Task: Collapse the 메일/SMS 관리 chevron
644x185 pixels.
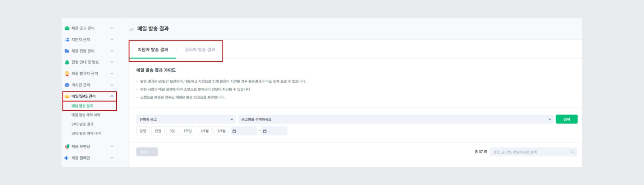Action: click(x=112, y=96)
